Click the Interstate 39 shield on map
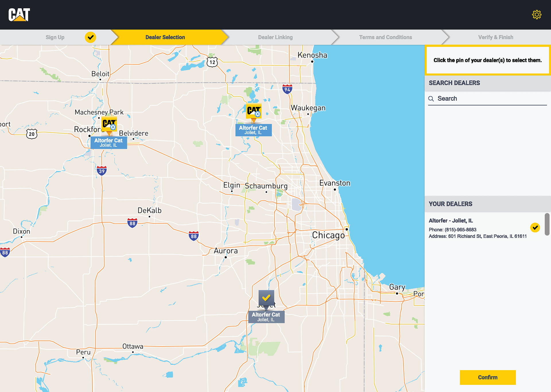551x392 pixels. [102, 171]
